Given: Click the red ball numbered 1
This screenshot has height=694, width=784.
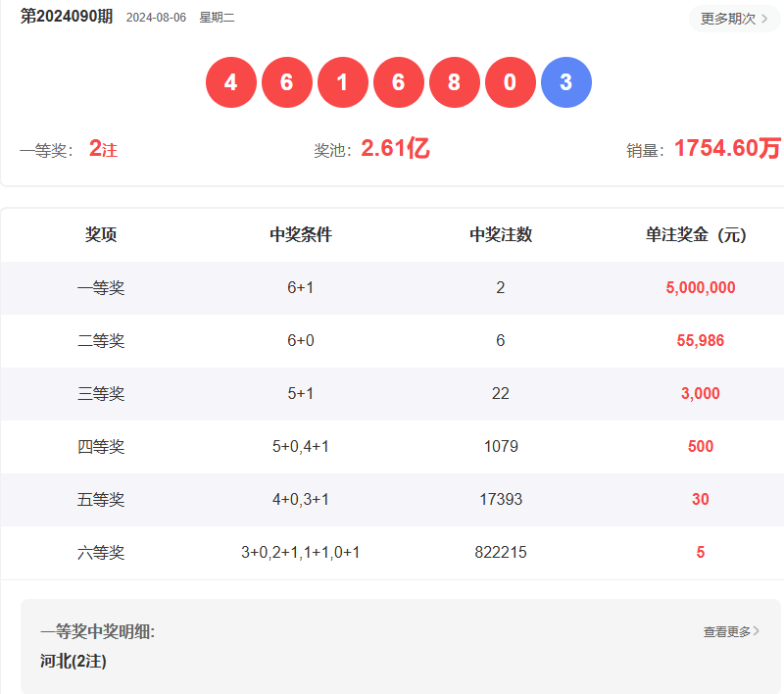Looking at the screenshot, I should pyautogui.click(x=342, y=82).
